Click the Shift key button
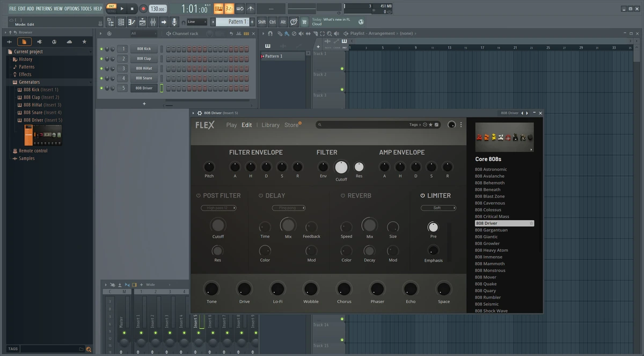Image resolution: width=644 pixels, height=356 pixels. click(x=261, y=22)
